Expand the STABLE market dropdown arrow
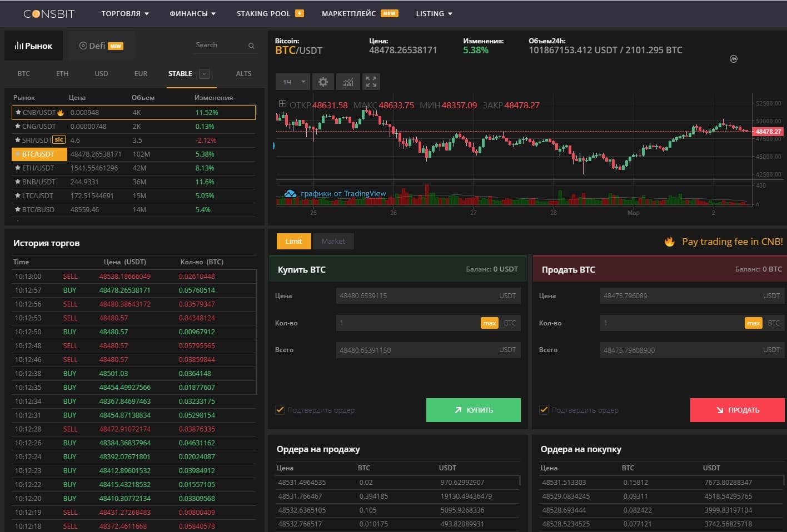The image size is (787, 532). tap(204, 74)
